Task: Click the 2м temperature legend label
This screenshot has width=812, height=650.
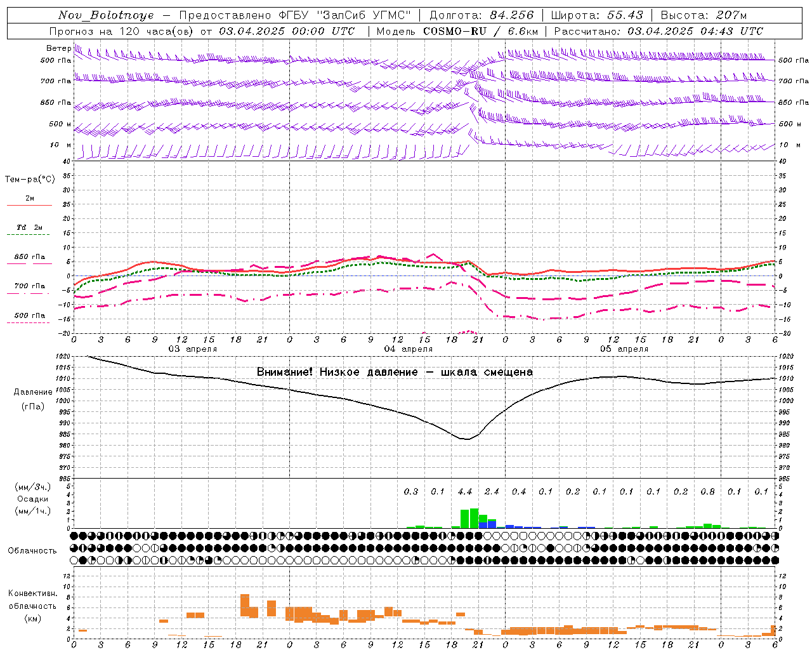Action: (30, 199)
